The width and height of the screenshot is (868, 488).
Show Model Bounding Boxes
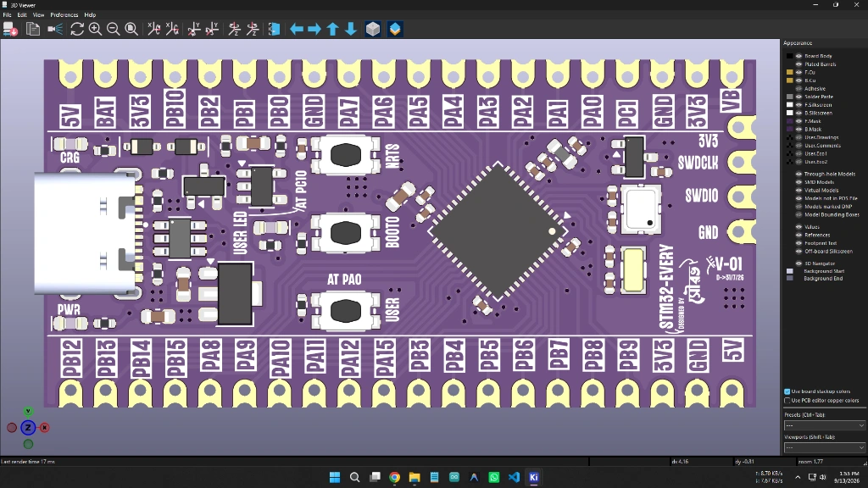pos(798,214)
